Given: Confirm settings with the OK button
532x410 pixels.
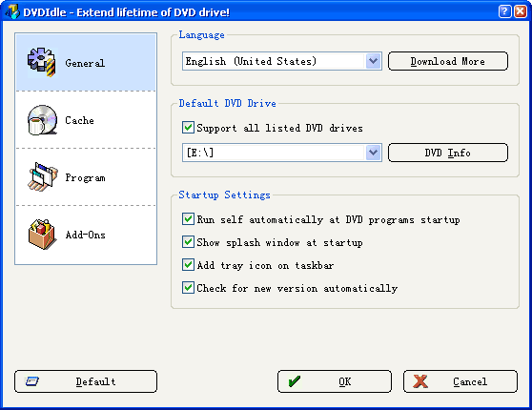Looking at the screenshot, I should coord(335,381).
